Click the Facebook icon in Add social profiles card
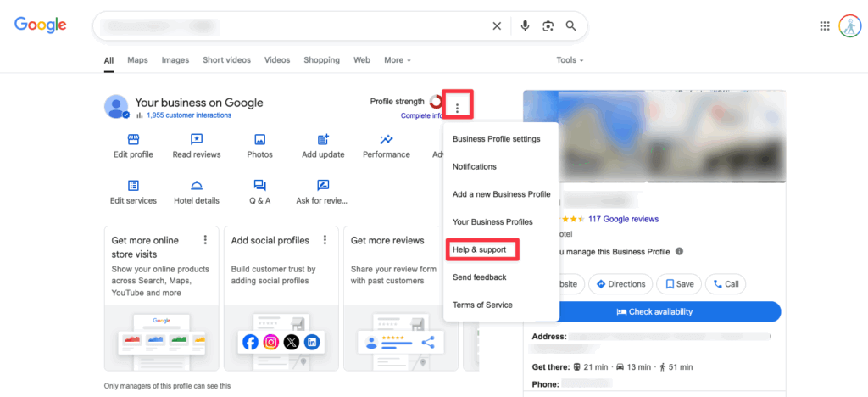Image resolution: width=868 pixels, height=397 pixels. [x=250, y=342]
